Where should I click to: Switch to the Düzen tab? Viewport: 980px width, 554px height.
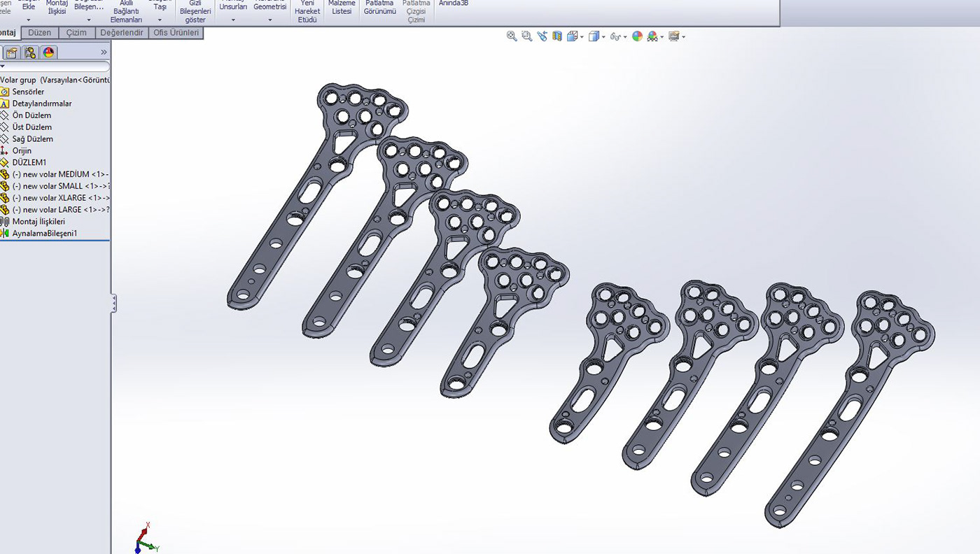pos(40,33)
